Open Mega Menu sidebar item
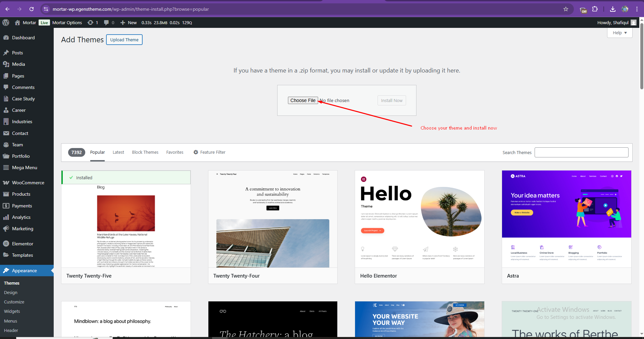This screenshot has height=339, width=644. coord(27,167)
